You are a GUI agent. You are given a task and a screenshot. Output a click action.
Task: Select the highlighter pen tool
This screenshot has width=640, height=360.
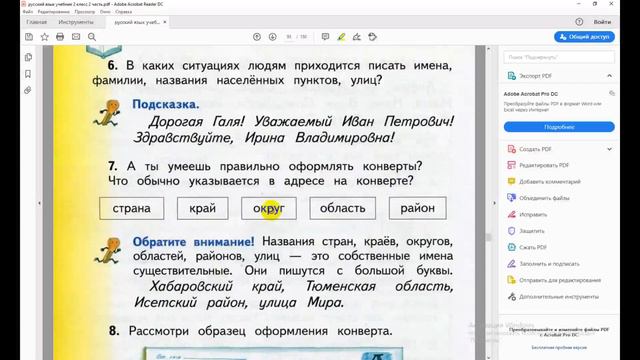tap(341, 37)
